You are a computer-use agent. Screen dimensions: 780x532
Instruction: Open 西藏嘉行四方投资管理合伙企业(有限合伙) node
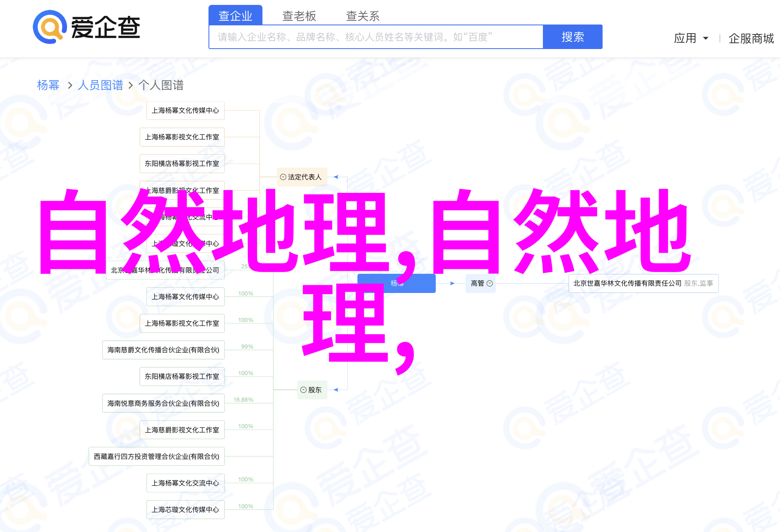tap(157, 456)
